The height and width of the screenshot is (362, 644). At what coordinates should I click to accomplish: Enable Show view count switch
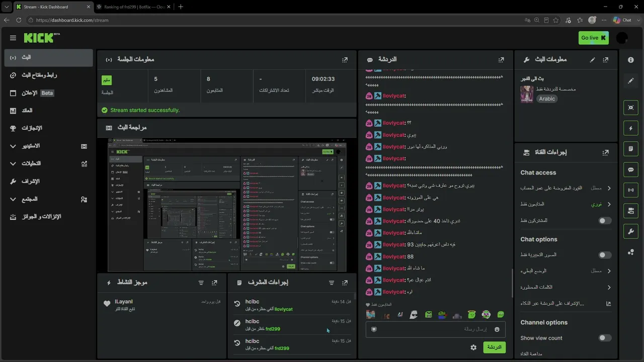coord(605,338)
